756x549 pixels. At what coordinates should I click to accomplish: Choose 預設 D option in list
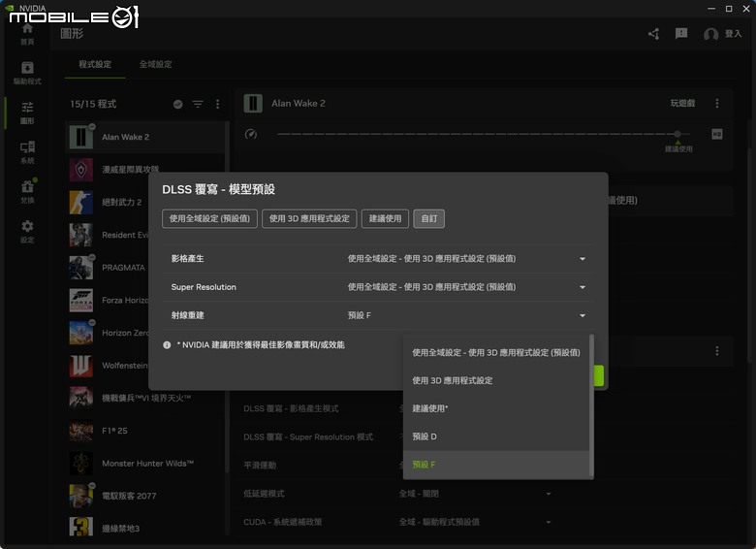(x=496, y=436)
